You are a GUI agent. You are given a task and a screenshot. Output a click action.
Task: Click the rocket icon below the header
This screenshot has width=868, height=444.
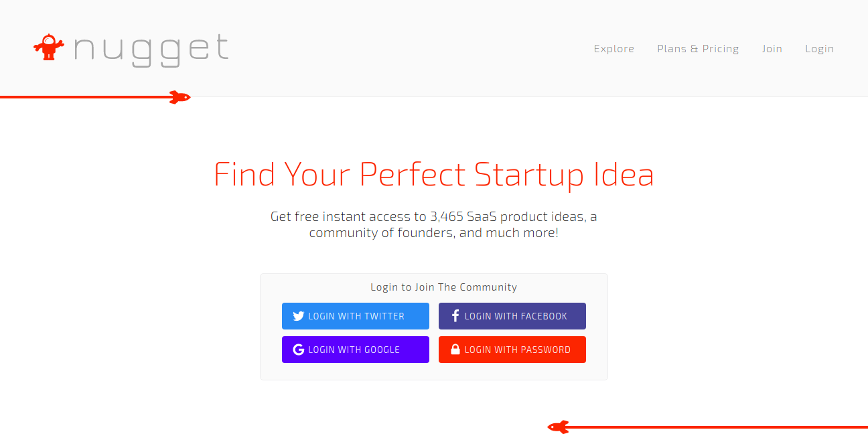[179, 98]
